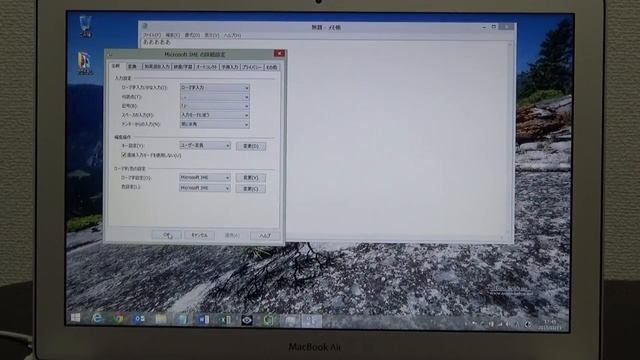Click ヘルプ button in IME dialog
This screenshot has height=360, width=640.
pos(265,236)
